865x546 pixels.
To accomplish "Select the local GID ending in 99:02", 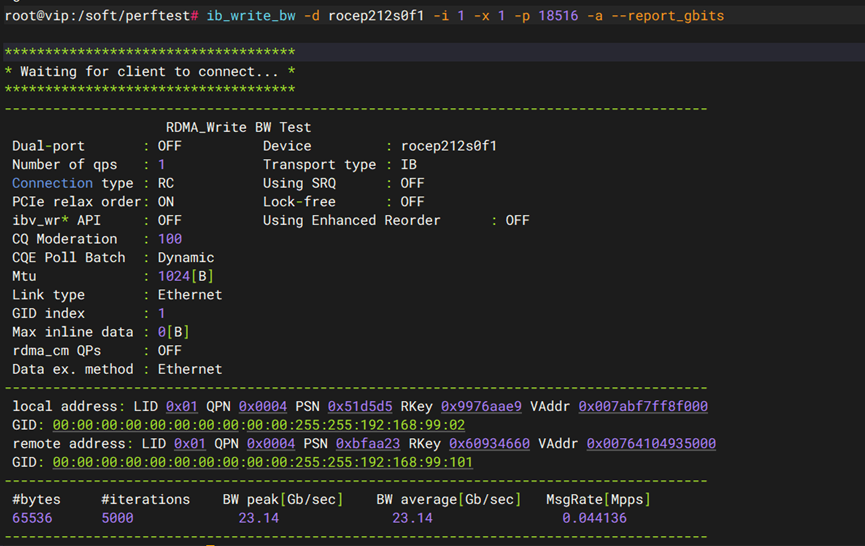I will coord(258,425).
